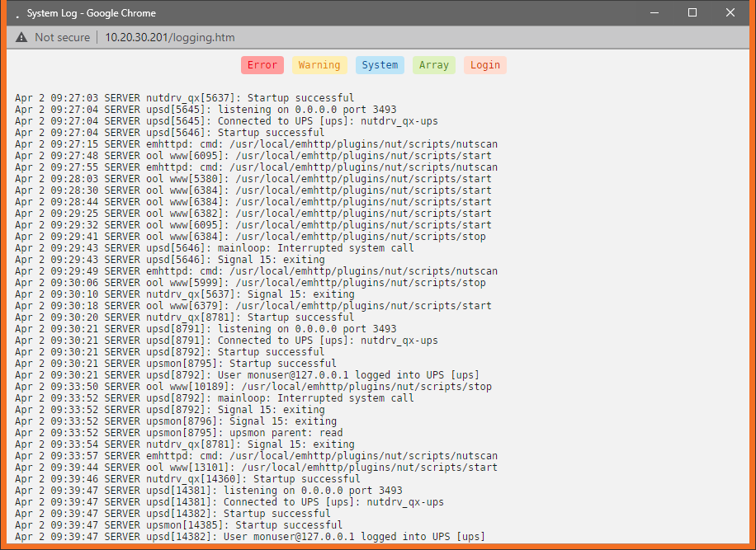
Task: Click line 09:33:52 upsmon[8795] upsmon parent read
Action: pos(178,433)
